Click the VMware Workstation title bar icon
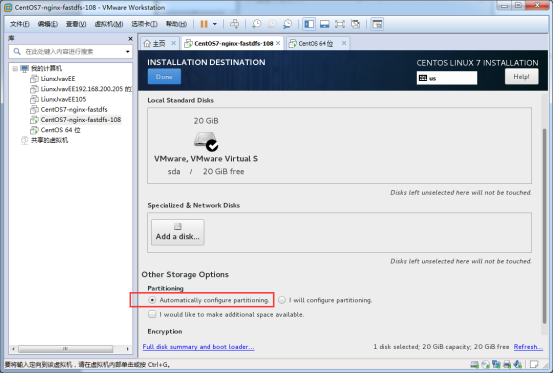Screen dimensions: 553x373 (x=8, y=7)
